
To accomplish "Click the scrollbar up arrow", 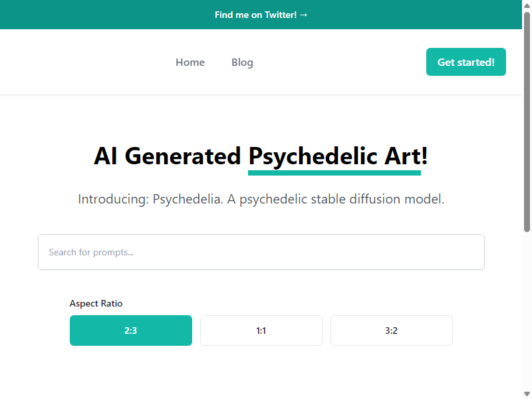I will coord(527,5).
